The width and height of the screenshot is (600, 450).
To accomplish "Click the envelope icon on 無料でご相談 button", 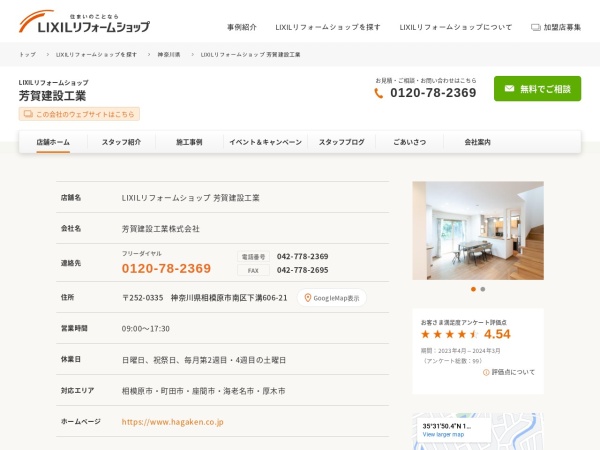I will pos(509,89).
